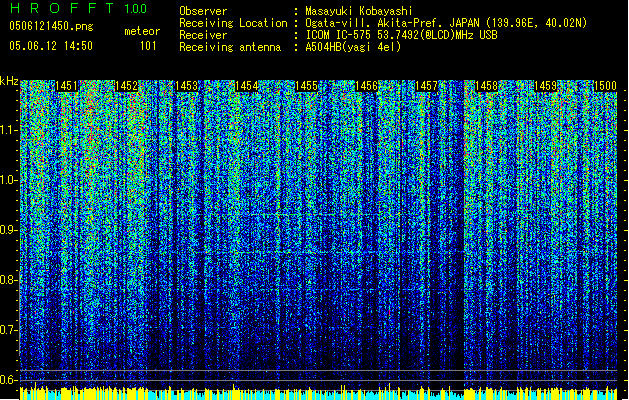Click the 1455 time marker

tap(306, 86)
